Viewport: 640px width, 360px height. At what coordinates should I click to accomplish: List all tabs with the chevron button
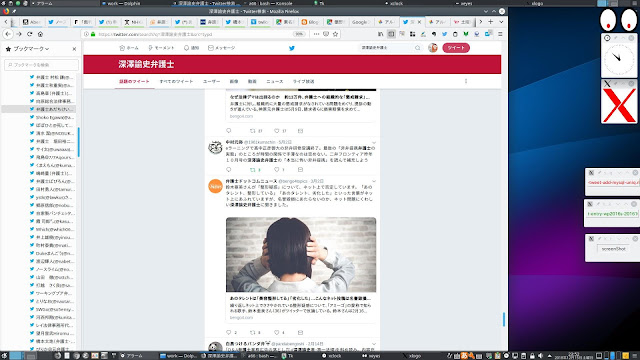(501, 22)
